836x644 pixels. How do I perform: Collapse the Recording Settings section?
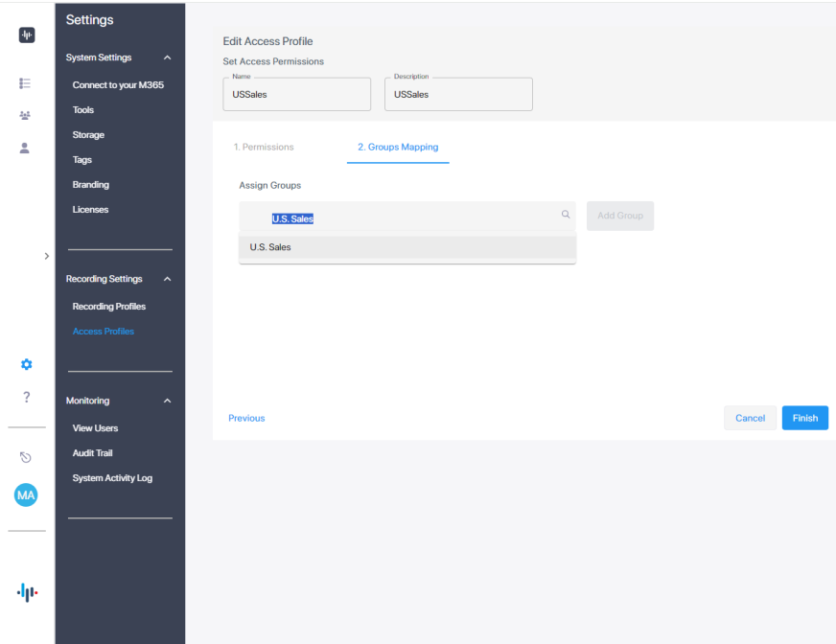coord(168,279)
